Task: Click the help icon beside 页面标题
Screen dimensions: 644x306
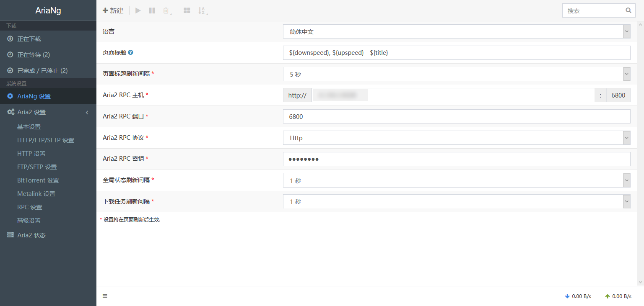Action: click(x=130, y=52)
